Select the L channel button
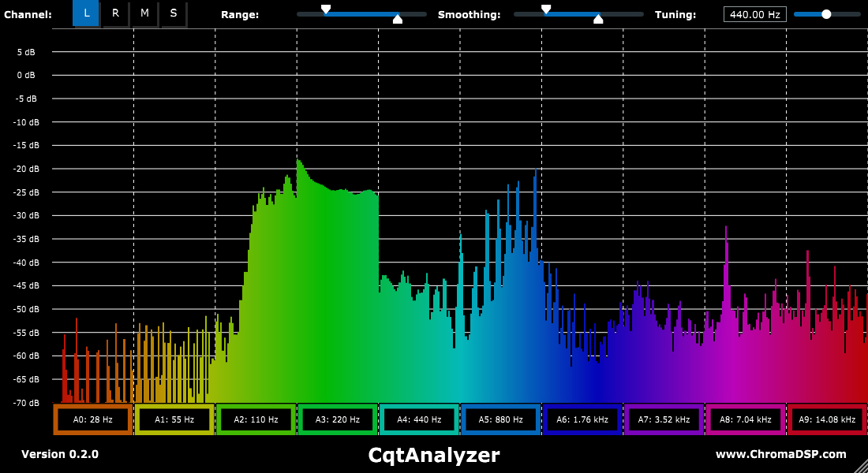Image resolution: width=868 pixels, height=473 pixels. (86, 13)
